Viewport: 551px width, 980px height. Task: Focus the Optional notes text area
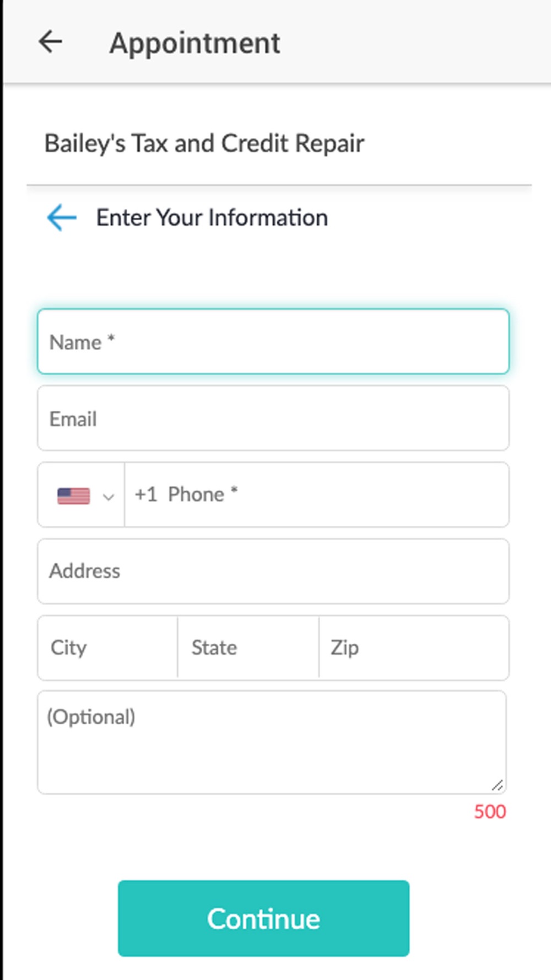coord(272,742)
